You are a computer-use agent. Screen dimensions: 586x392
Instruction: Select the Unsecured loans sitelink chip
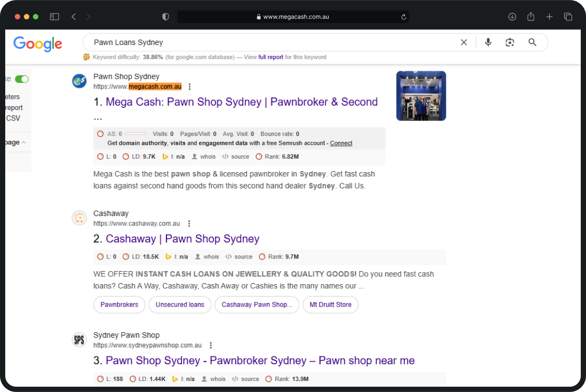click(x=180, y=305)
